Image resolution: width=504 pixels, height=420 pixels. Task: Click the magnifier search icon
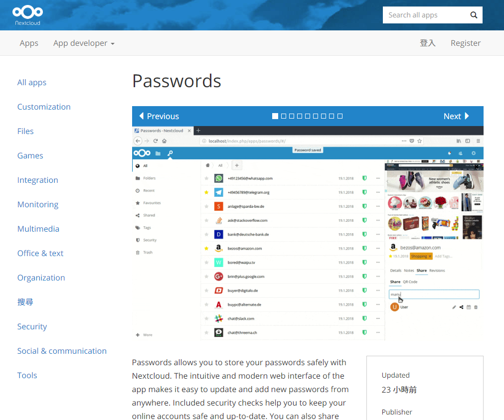[474, 15]
